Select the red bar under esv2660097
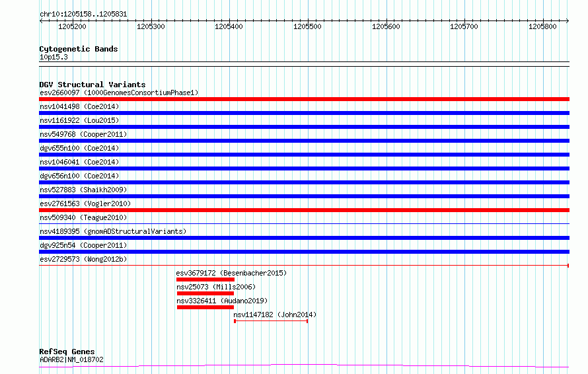Viewport: 588px width, 374px height. pyautogui.click(x=304, y=99)
